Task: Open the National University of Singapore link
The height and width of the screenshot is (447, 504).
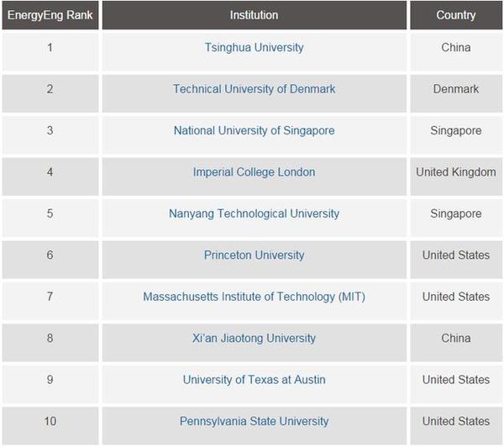Action: click(254, 130)
